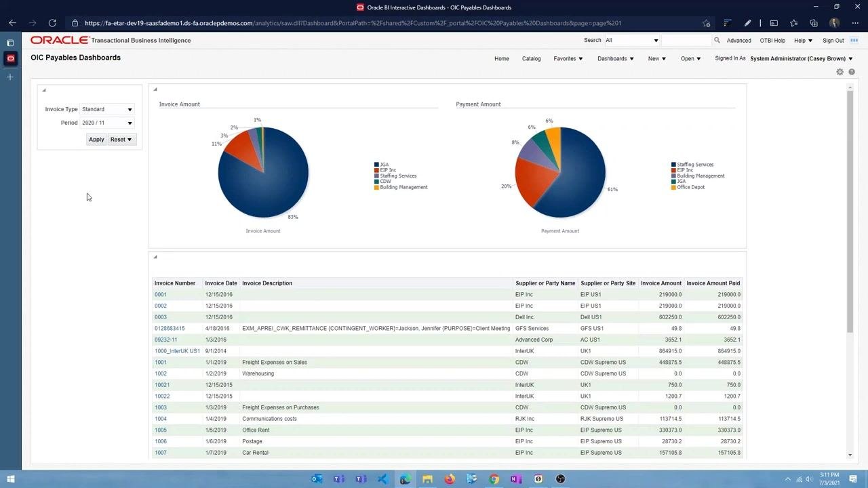The height and width of the screenshot is (488, 868).
Task: Open the Windows Start menu
Action: 10,479
